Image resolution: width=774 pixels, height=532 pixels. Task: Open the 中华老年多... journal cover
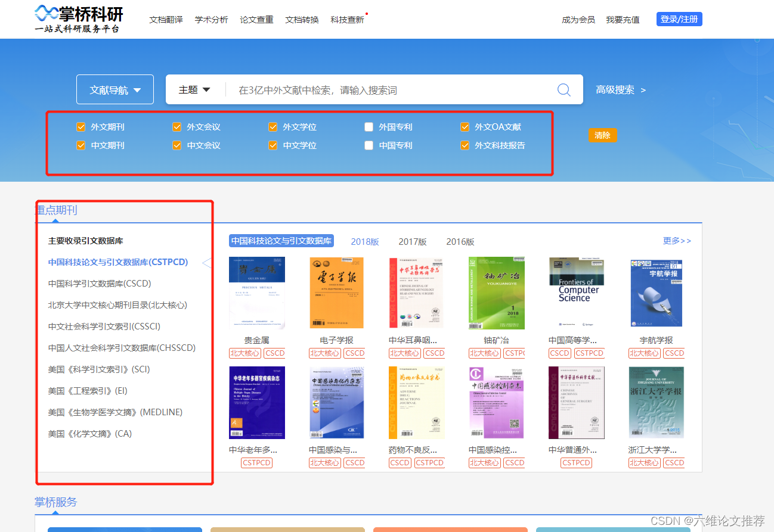(x=257, y=403)
